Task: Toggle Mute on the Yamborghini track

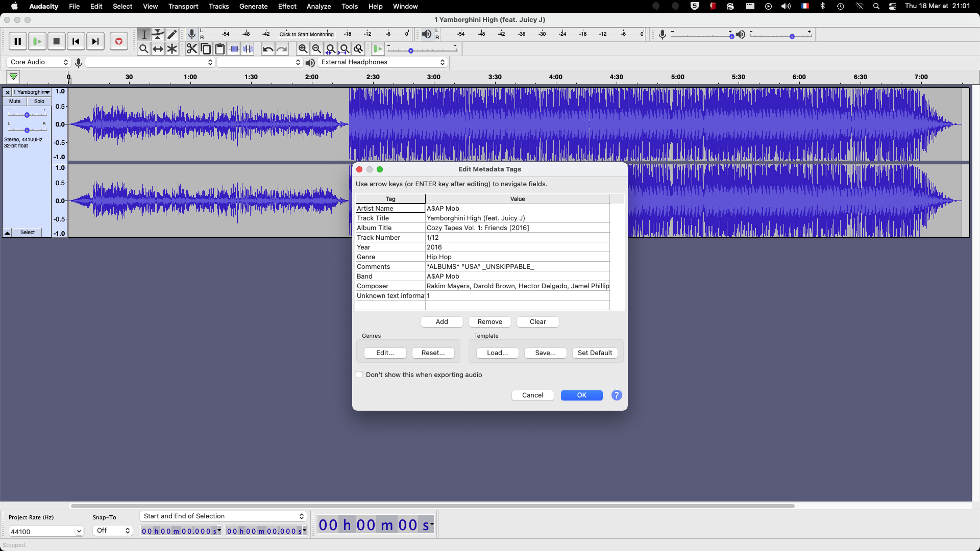Action: [15, 102]
